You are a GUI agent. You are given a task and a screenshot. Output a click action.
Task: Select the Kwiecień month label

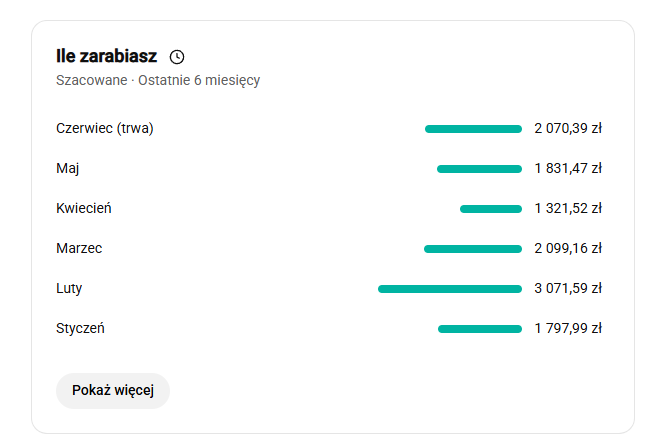coord(84,208)
